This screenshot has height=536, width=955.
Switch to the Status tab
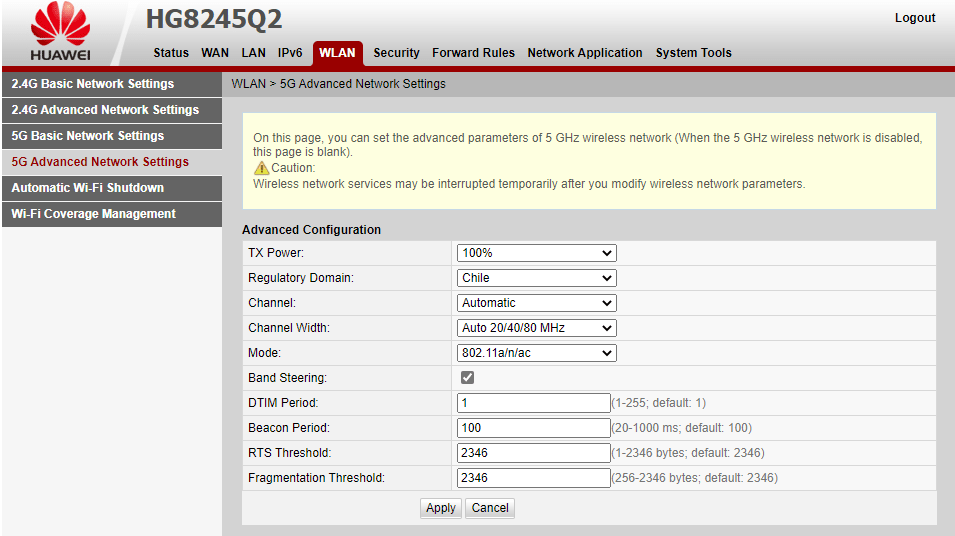tap(171, 53)
